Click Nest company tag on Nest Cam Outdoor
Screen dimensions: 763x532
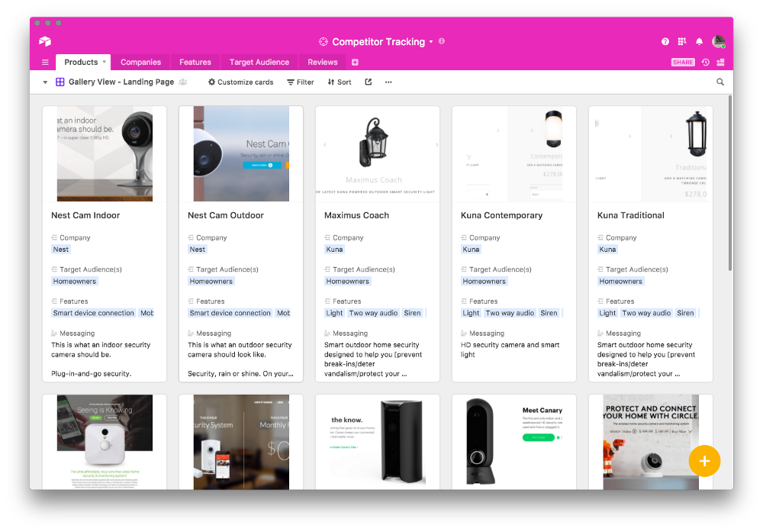(x=198, y=249)
